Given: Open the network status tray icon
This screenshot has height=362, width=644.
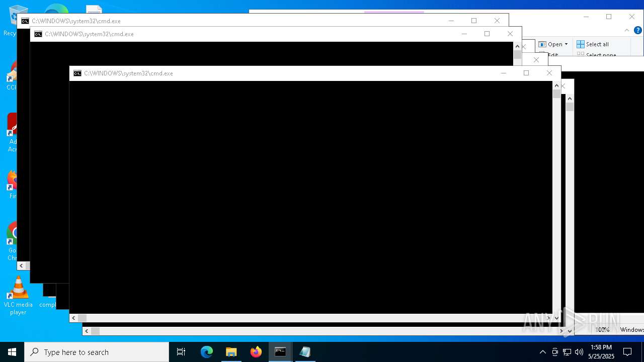Looking at the screenshot, I should pyautogui.click(x=567, y=352).
